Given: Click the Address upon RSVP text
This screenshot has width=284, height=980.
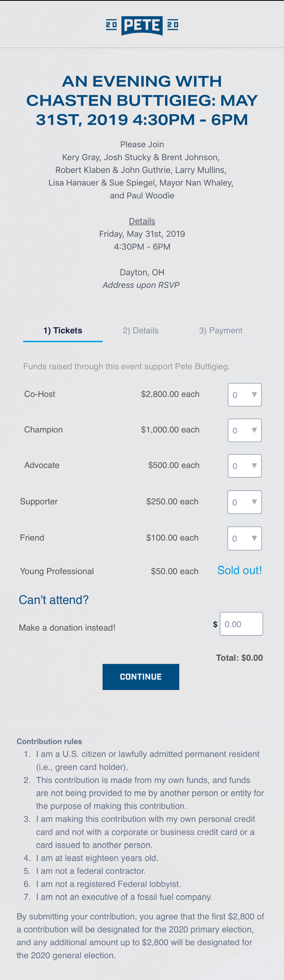Looking at the screenshot, I should coord(141,285).
